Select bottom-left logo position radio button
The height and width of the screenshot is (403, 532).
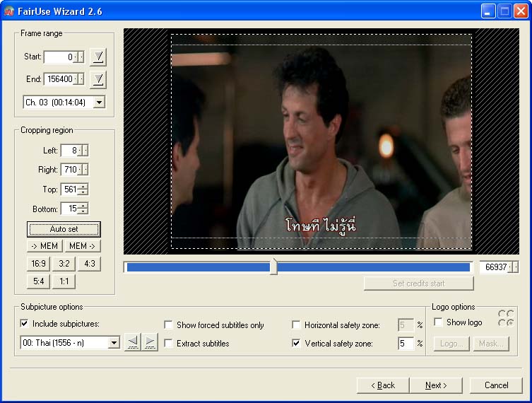502,322
